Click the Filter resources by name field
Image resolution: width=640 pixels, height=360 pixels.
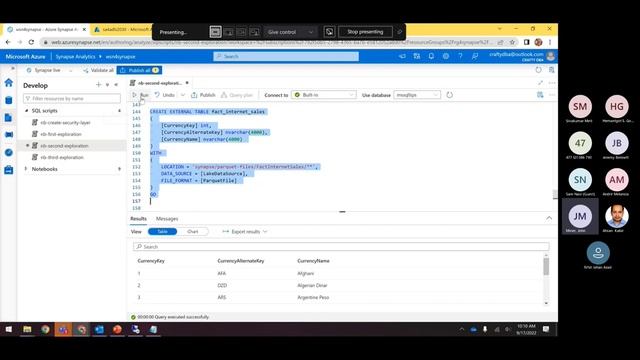click(72, 98)
